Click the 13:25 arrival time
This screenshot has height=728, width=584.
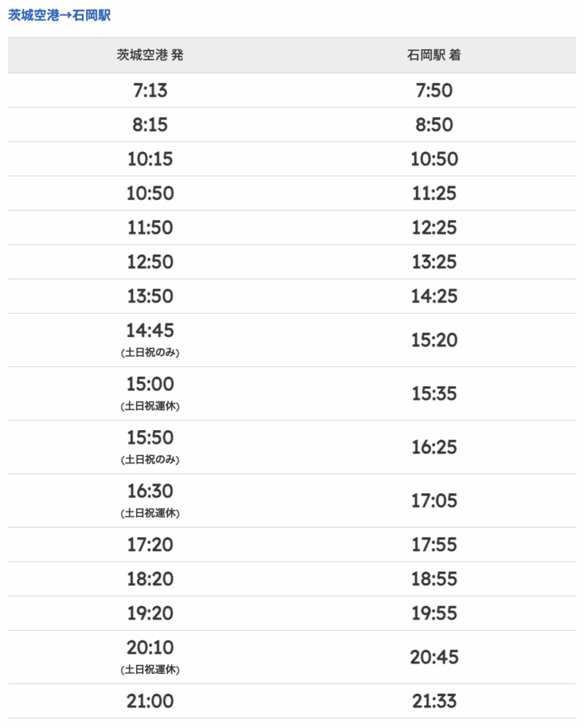tap(434, 262)
